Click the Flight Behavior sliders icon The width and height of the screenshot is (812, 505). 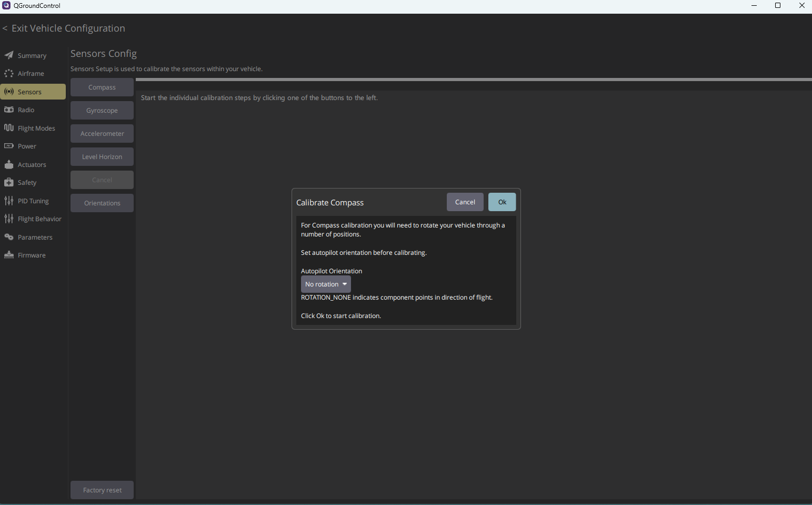point(9,219)
